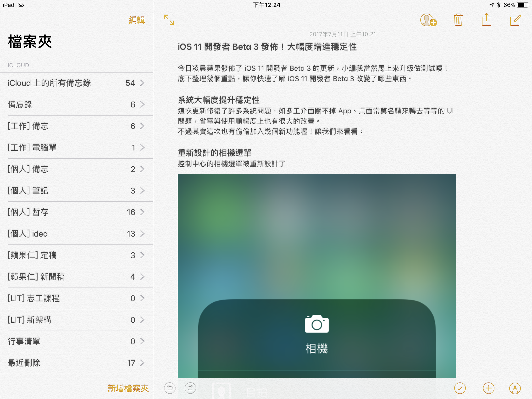Open the 備忘錄 folder

77,105
